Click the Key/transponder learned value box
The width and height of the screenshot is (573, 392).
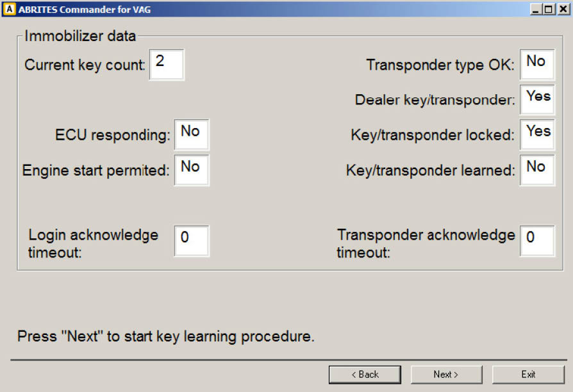click(537, 170)
